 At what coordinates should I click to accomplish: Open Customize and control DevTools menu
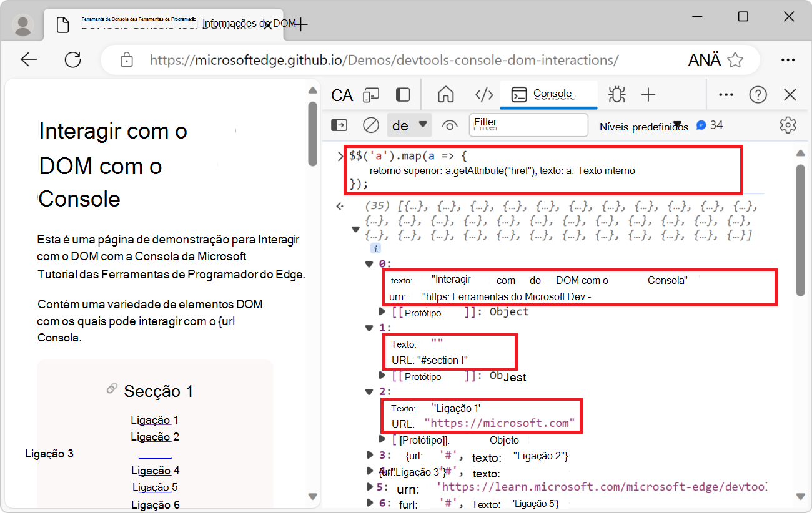coord(726,95)
